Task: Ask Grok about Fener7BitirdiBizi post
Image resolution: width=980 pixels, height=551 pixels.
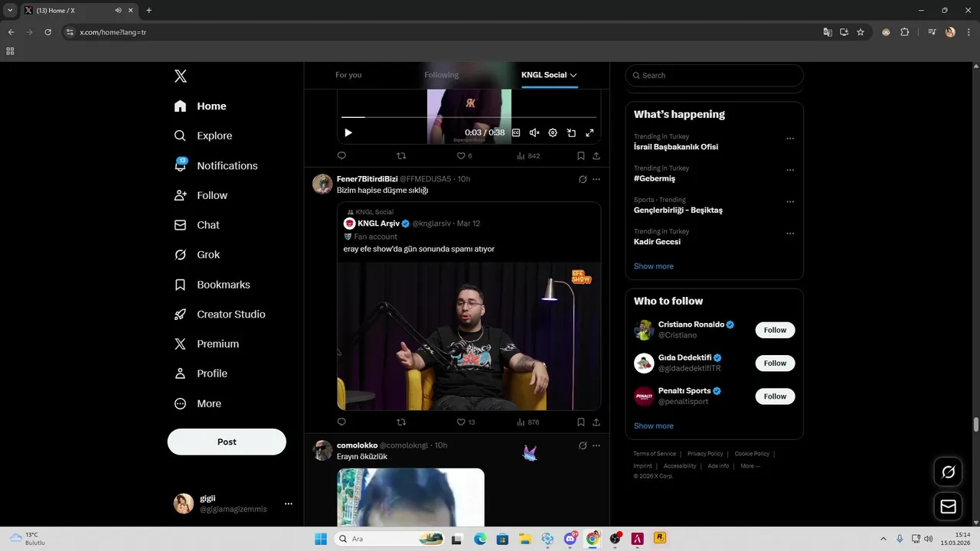Action: (583, 179)
